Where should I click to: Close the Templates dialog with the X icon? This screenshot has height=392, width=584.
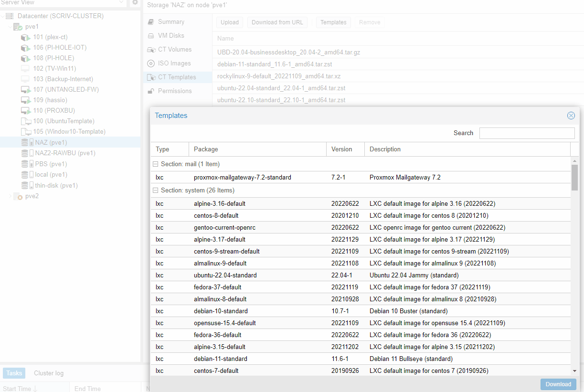[571, 116]
